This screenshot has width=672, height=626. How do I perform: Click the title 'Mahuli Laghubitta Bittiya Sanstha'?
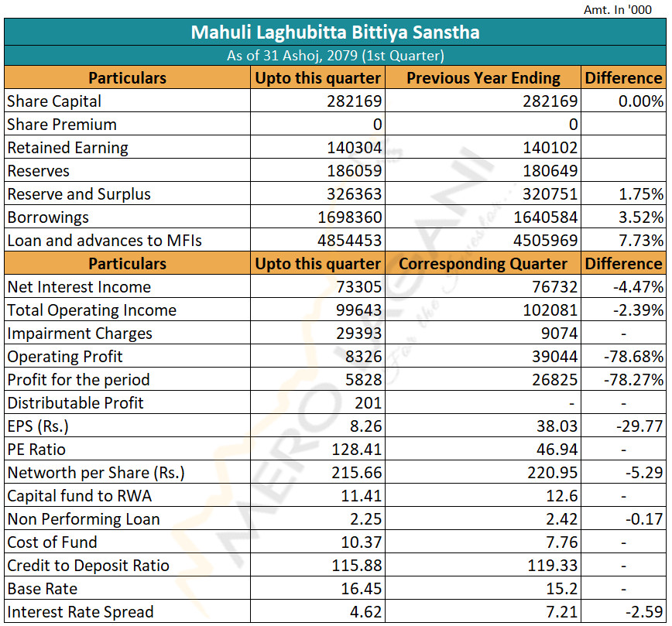[x=334, y=32]
